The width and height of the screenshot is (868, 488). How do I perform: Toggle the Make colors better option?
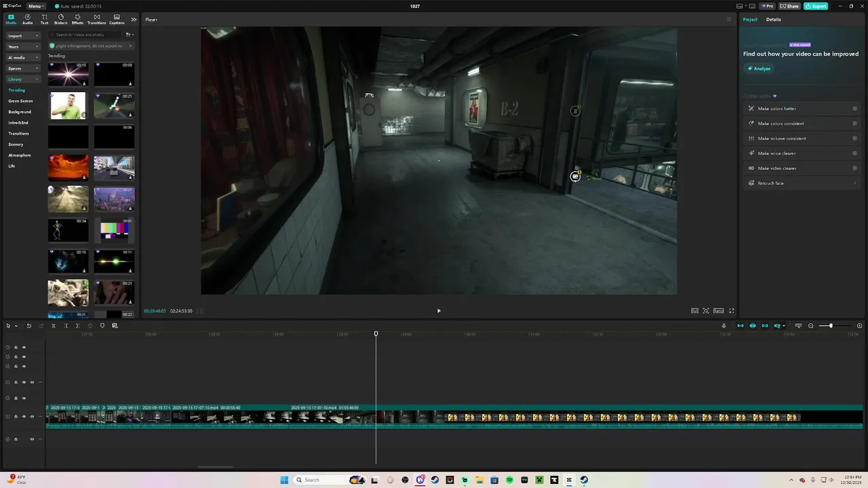[x=854, y=108]
